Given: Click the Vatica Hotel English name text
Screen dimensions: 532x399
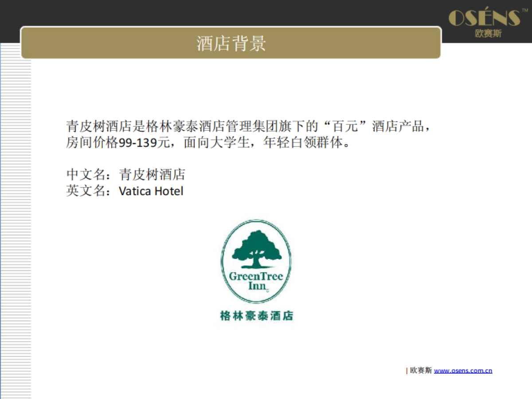Looking at the screenshot, I should [x=150, y=191].
